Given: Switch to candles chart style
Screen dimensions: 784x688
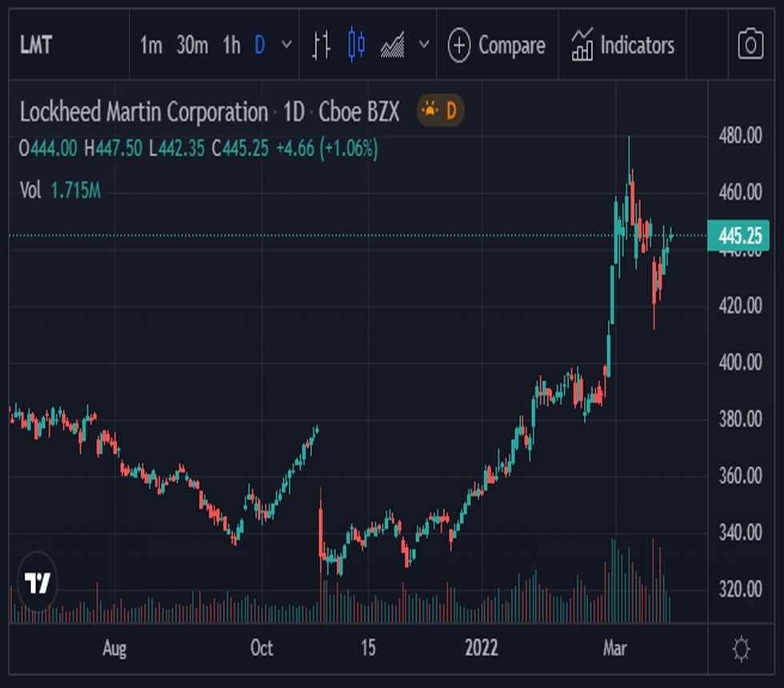Looking at the screenshot, I should (x=356, y=45).
